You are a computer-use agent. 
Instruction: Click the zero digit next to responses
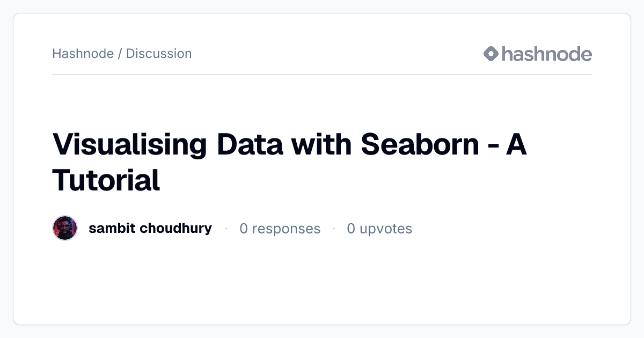(x=244, y=229)
